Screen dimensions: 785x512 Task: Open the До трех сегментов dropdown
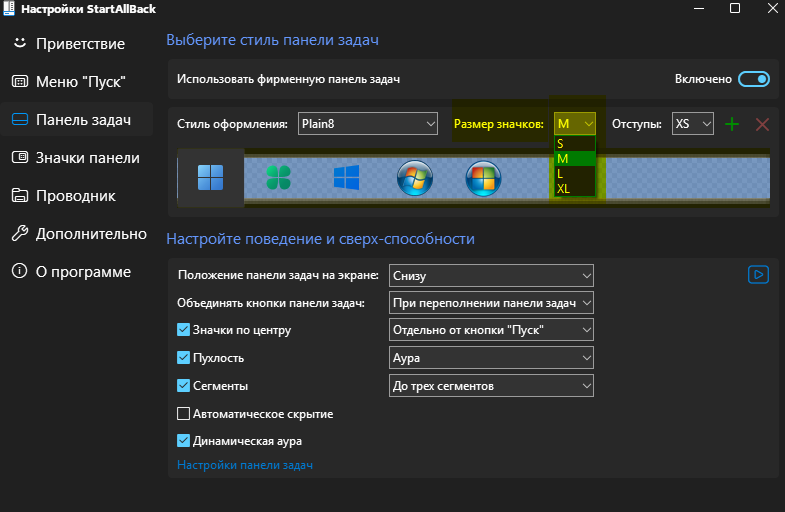pos(491,386)
